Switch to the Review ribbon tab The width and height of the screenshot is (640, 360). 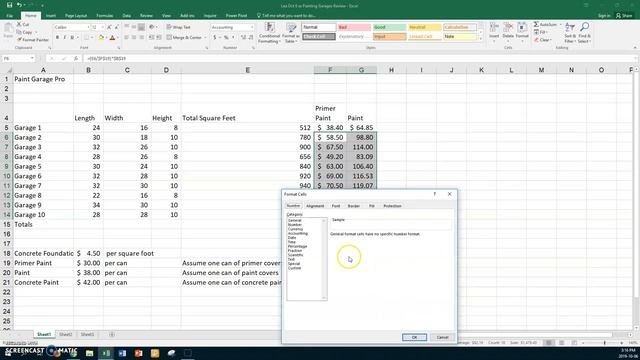point(146,16)
